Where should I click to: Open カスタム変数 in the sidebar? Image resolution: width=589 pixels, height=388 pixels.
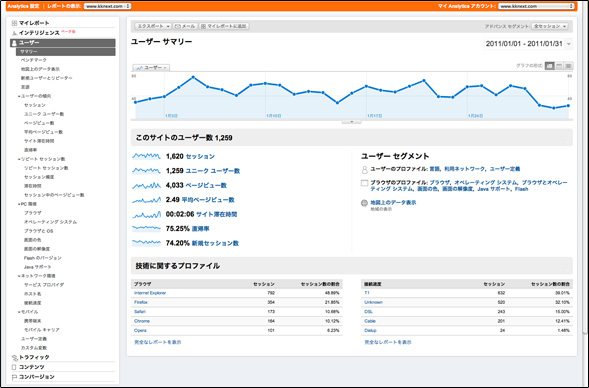point(34,348)
